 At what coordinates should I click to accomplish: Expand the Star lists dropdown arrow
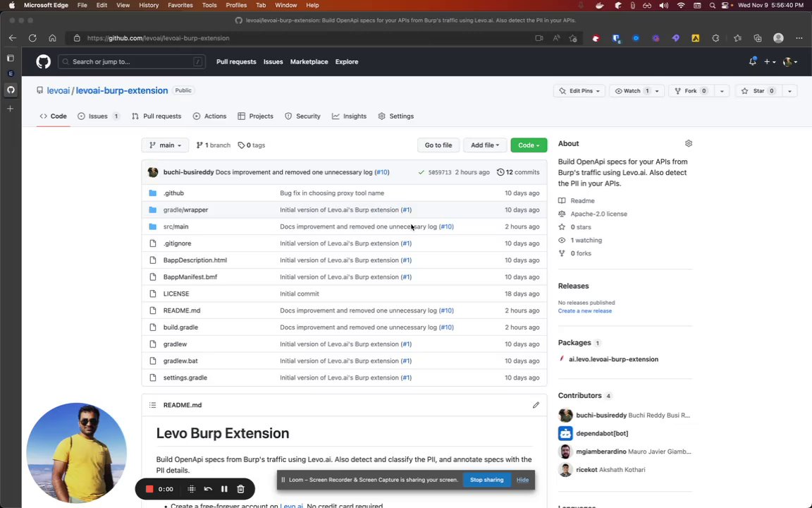[789, 91]
